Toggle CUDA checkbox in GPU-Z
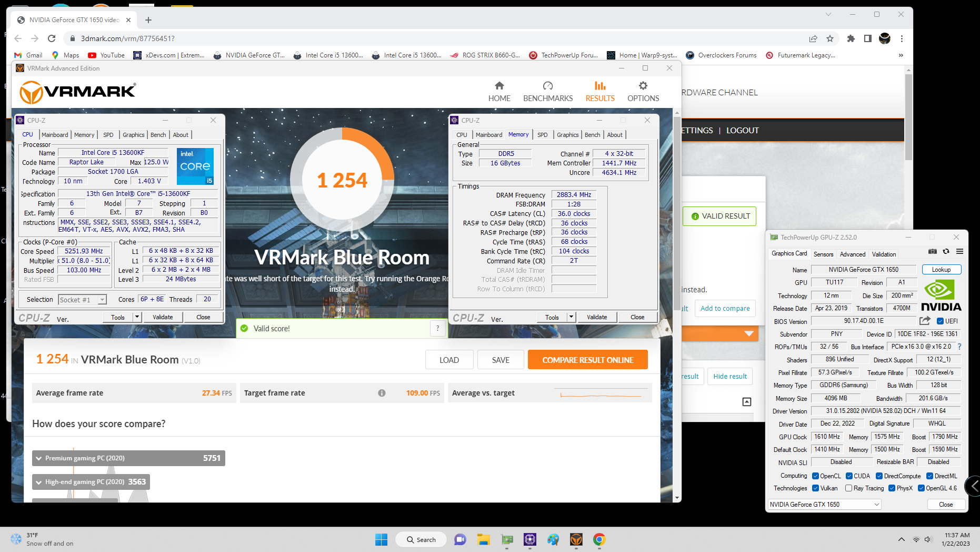The width and height of the screenshot is (980, 552). 849,476
